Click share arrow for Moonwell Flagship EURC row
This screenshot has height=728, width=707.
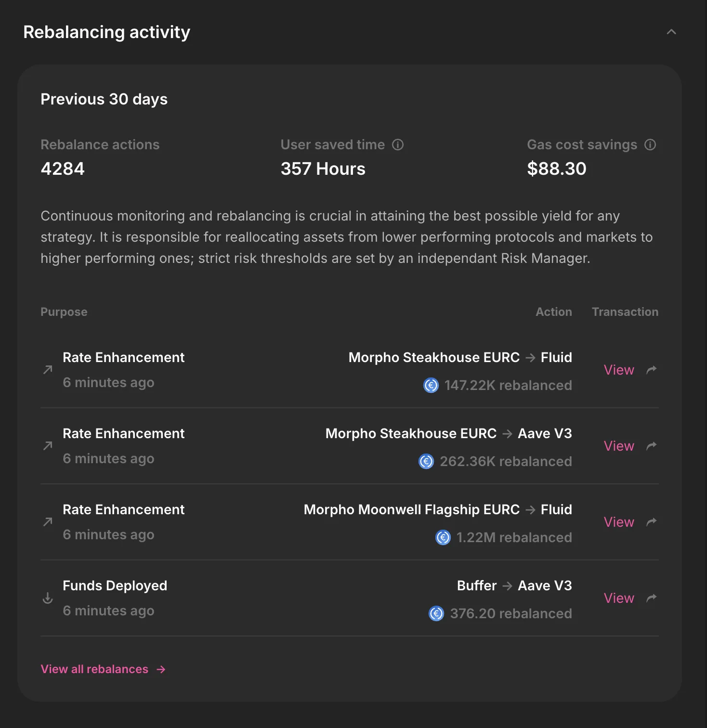(652, 522)
